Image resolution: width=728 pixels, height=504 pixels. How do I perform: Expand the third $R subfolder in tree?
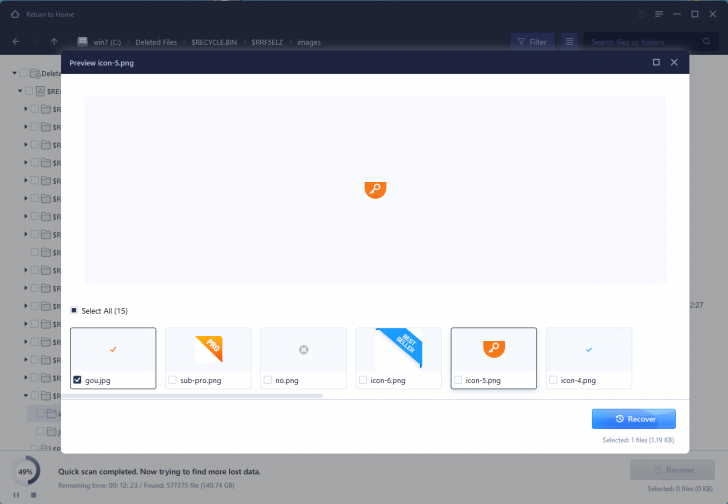26,145
